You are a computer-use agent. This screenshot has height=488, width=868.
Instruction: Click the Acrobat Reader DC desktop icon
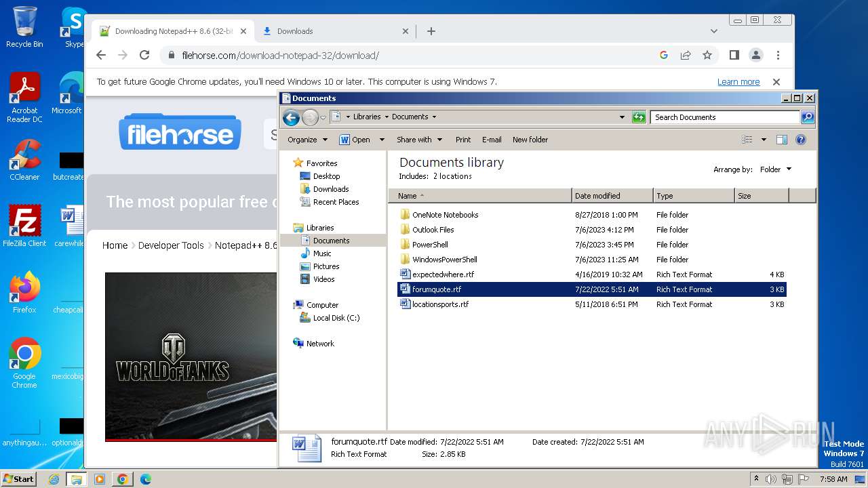click(x=24, y=97)
